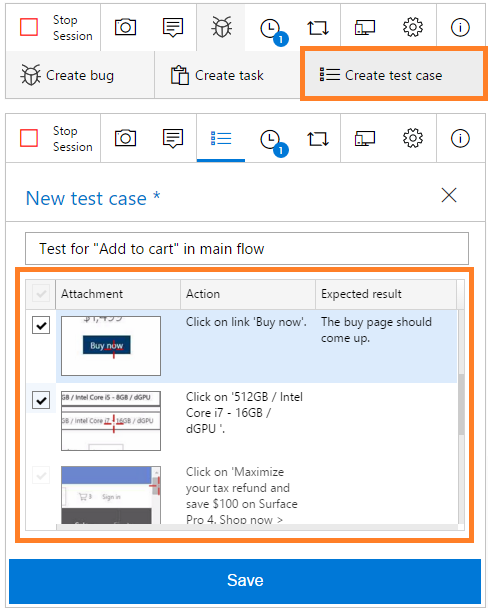
Task: Click image action log icon, upper toolbar
Action: [318, 28]
